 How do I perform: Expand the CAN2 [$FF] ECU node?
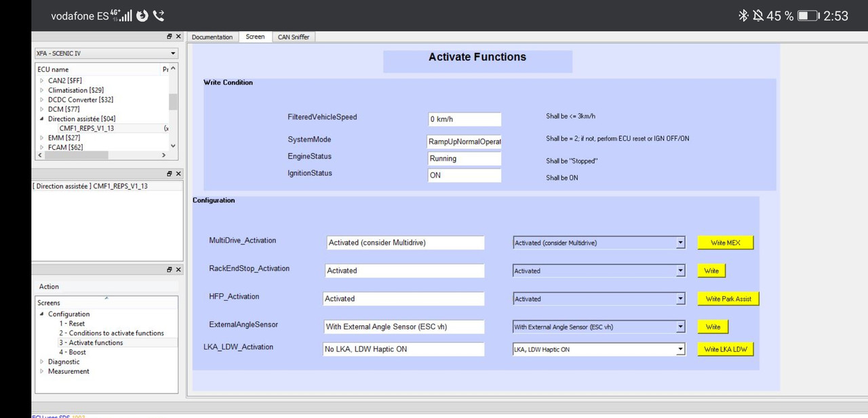[x=42, y=81]
